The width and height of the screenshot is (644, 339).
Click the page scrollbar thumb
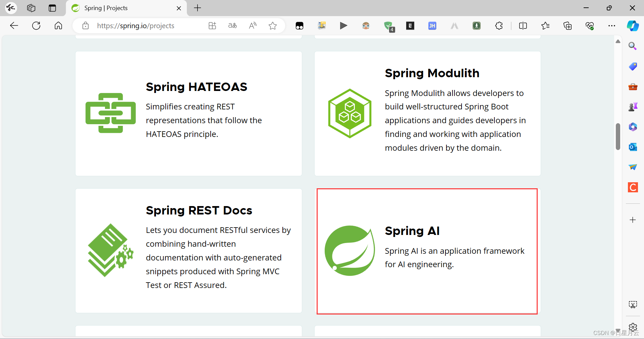618,137
